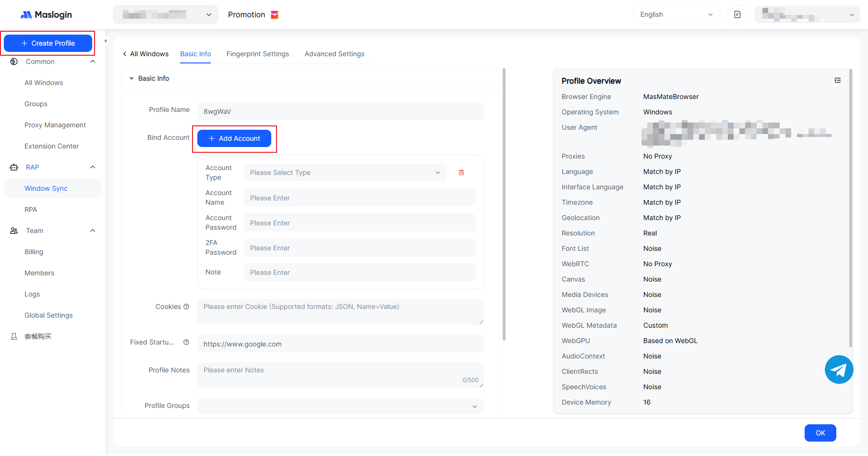Collapse the Team sidebar section
This screenshot has width=868, height=456.
pos(93,231)
